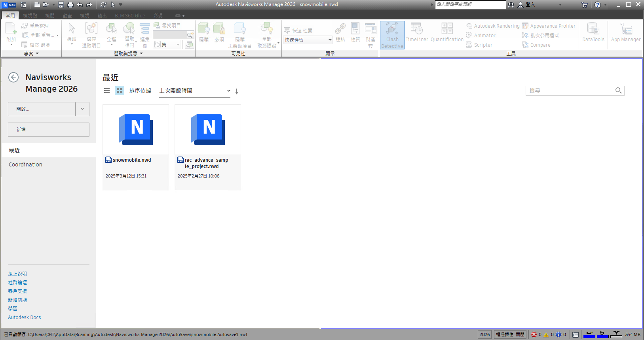Click the 新增 button
The height and width of the screenshot is (340, 644).
[x=49, y=130]
